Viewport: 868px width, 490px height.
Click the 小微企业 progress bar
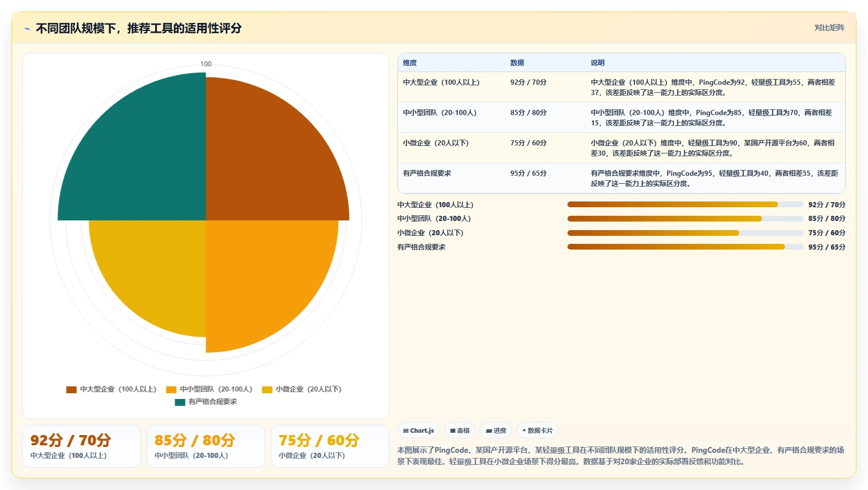pos(685,233)
